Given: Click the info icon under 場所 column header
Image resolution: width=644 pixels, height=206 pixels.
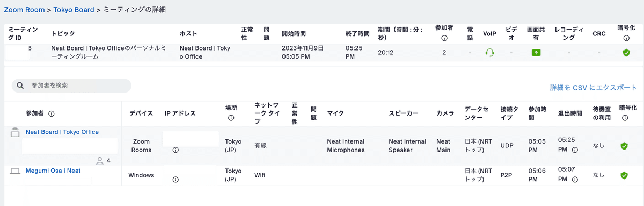Looking at the screenshot, I should click(x=231, y=118).
